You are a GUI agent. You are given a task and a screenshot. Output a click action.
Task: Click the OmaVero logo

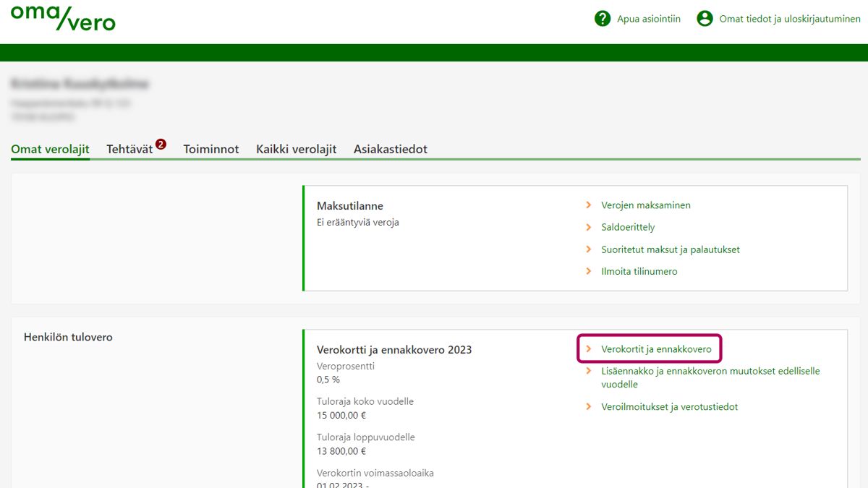tap(63, 18)
